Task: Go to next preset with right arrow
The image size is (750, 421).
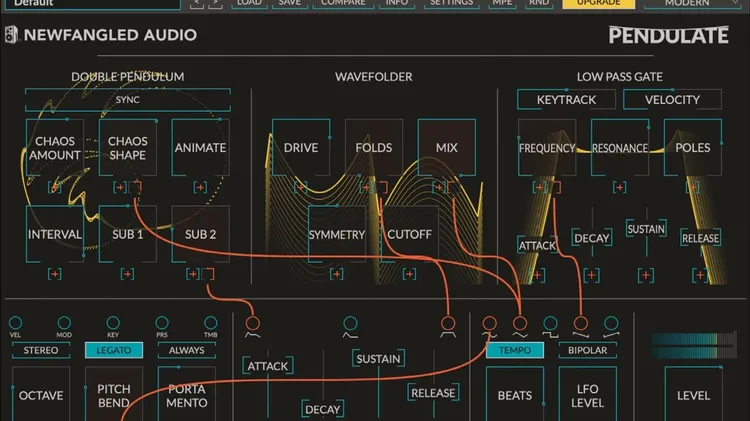Action: pos(215,3)
